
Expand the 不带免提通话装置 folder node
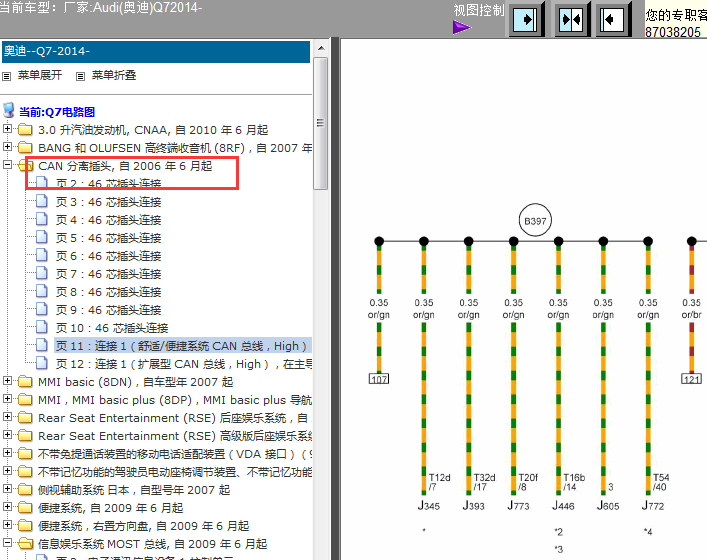click(7, 453)
